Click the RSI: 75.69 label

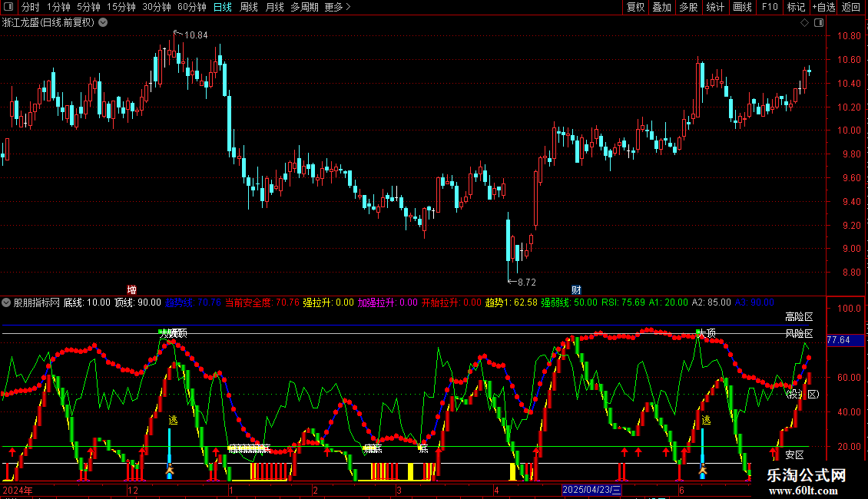point(623,302)
